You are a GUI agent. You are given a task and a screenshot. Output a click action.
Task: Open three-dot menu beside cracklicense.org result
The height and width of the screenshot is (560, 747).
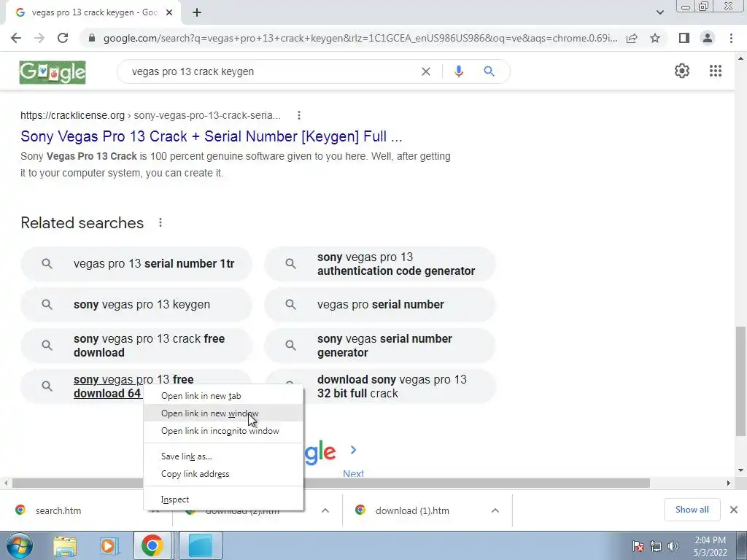click(x=298, y=115)
